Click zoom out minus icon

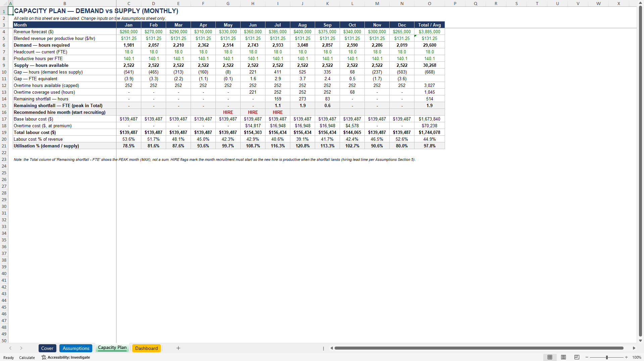[587, 357]
